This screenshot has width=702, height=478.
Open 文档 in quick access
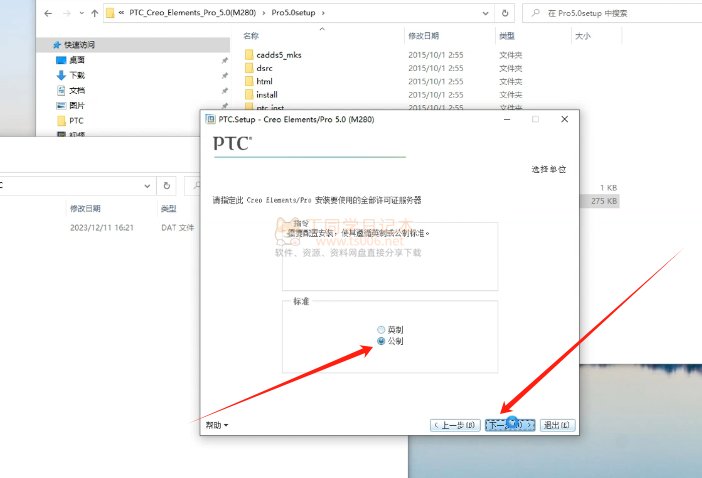coord(77,90)
